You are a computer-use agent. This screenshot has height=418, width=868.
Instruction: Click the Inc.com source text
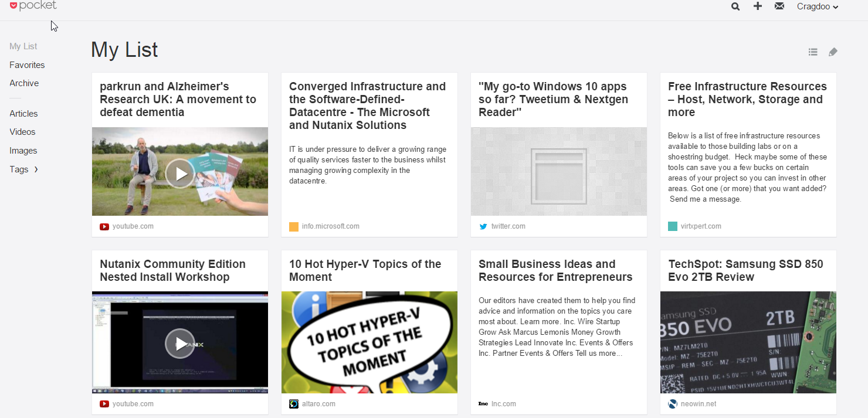coord(504,404)
